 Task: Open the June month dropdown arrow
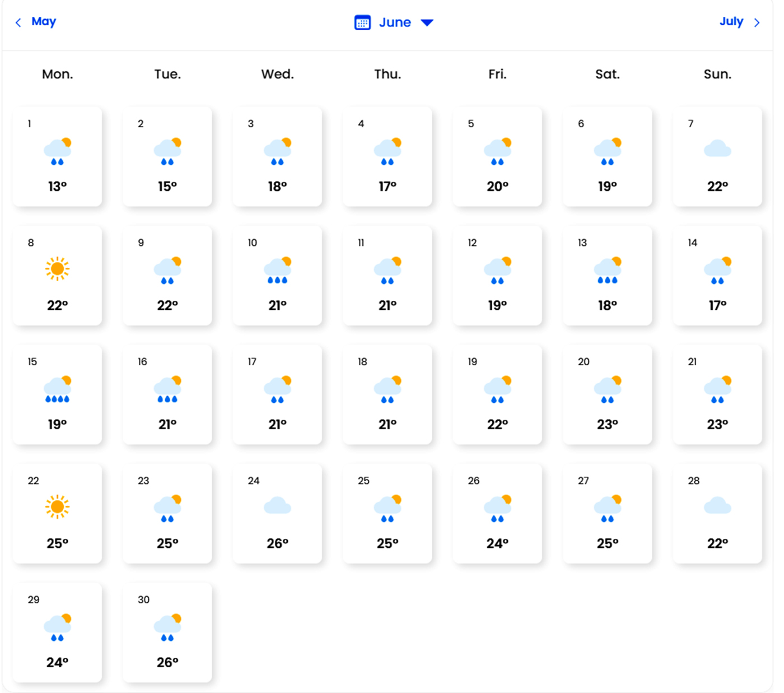tap(427, 22)
